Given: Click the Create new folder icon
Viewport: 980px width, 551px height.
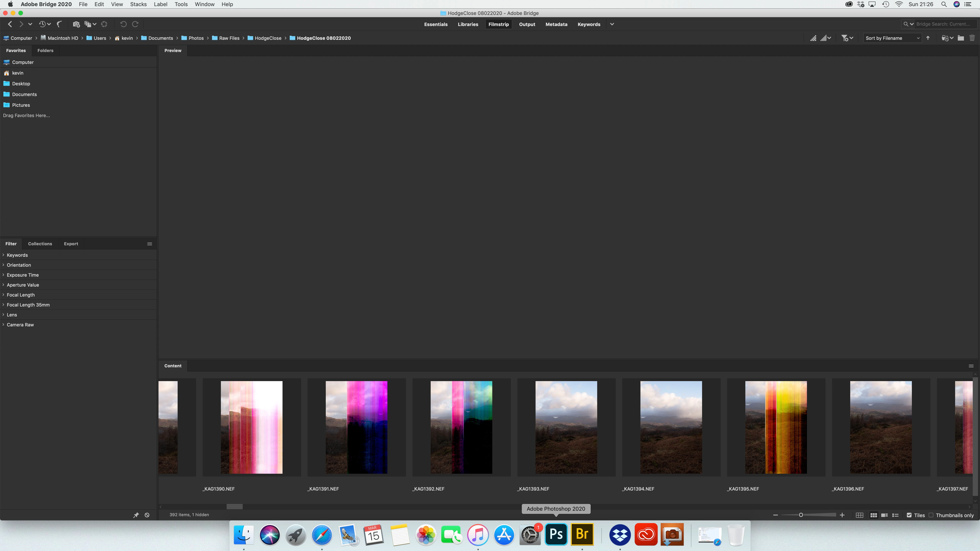Looking at the screenshot, I should [961, 38].
